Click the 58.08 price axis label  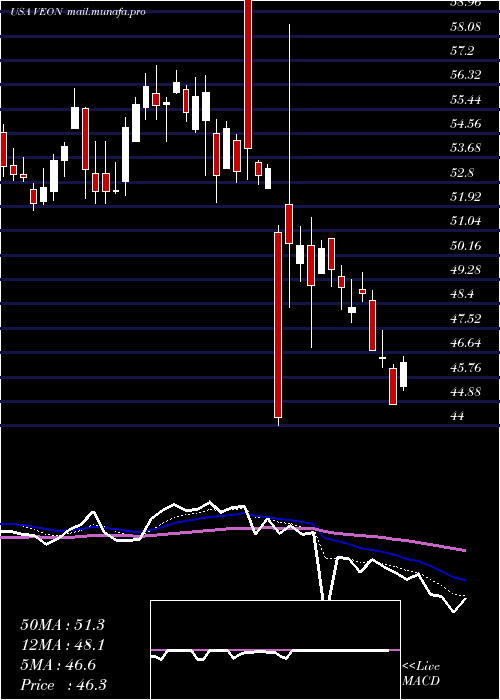[465, 27]
